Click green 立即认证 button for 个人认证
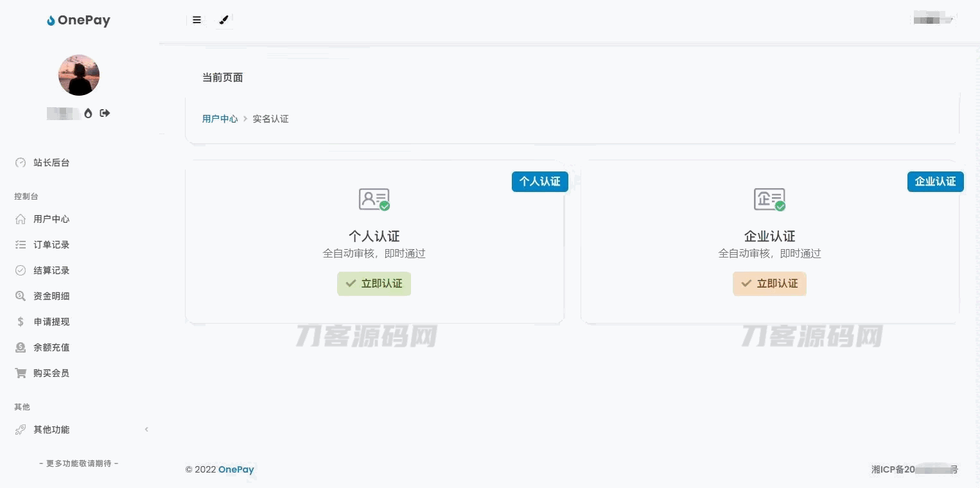980x488 pixels. [374, 284]
